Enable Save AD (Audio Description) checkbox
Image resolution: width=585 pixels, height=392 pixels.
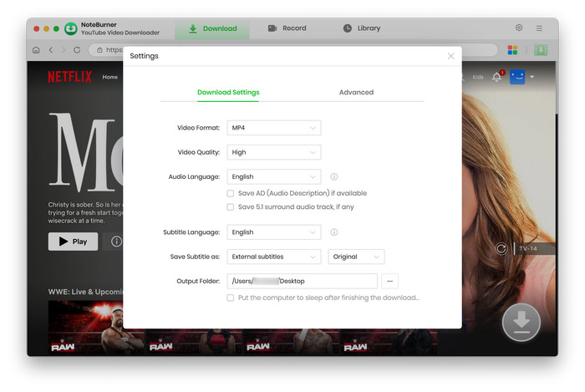(231, 193)
